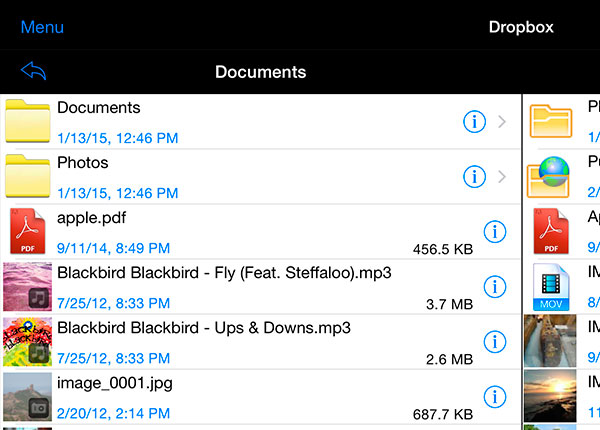Open info for Documents folder
Viewport: 600px width, 430px height.
[474, 122]
